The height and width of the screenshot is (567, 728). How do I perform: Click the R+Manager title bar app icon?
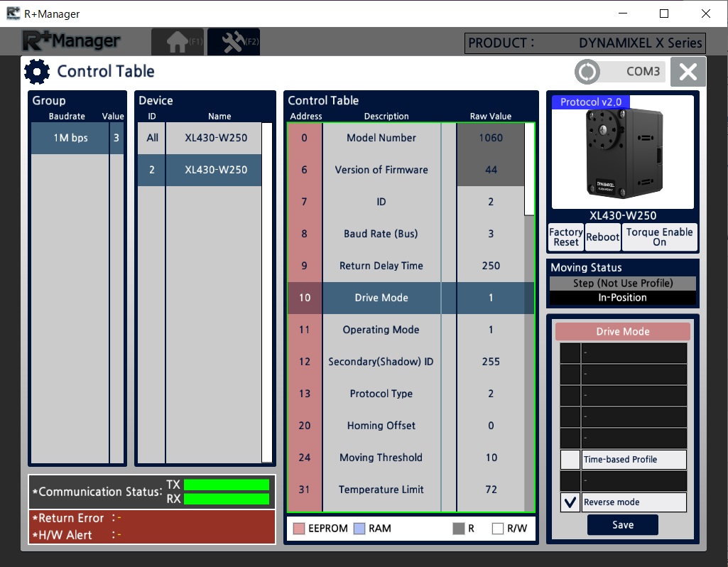point(13,13)
